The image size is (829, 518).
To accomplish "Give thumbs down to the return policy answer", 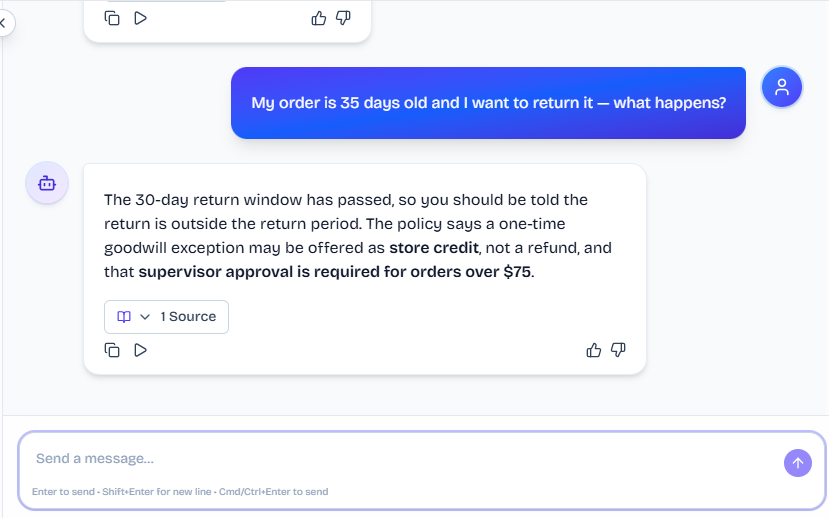I will coord(618,350).
